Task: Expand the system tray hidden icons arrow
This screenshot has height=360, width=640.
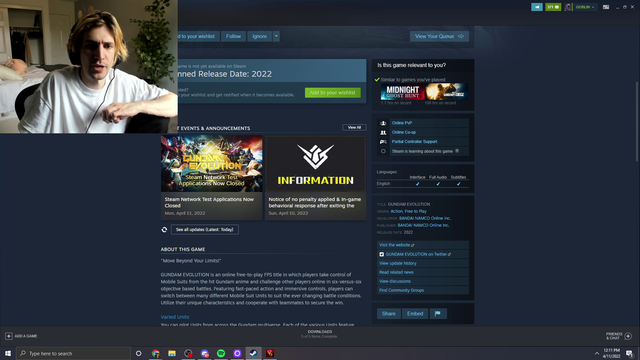Action: 597,353
